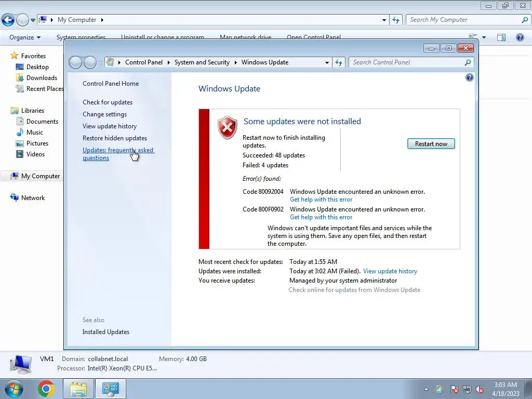Open Change settings in Windows Update
Viewport: 532px width, 399px height.
click(x=104, y=114)
